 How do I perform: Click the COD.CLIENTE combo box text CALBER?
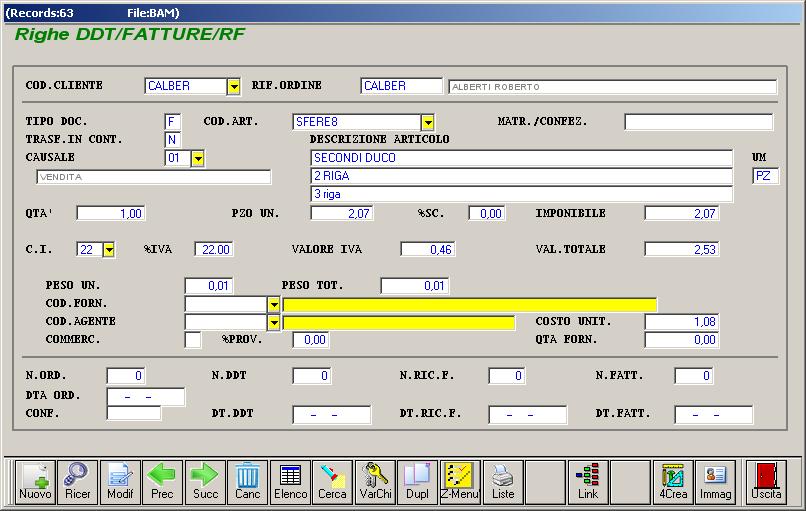coord(186,86)
